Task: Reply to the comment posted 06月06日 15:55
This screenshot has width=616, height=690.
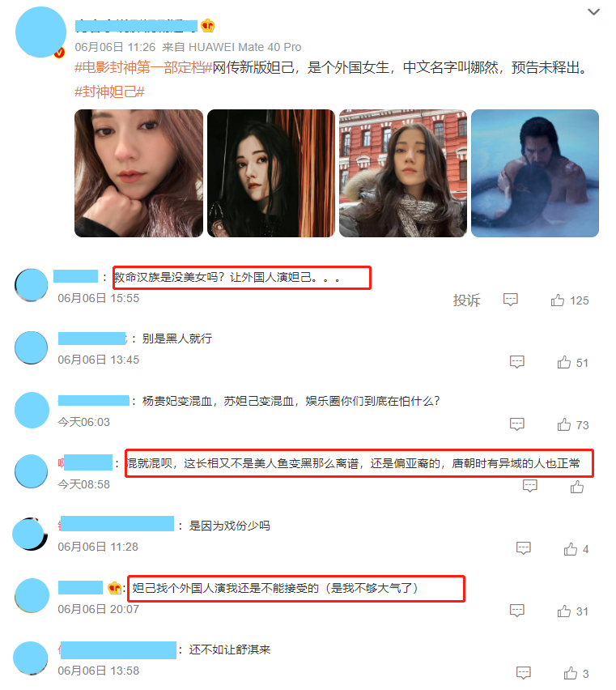Action: click(x=511, y=300)
